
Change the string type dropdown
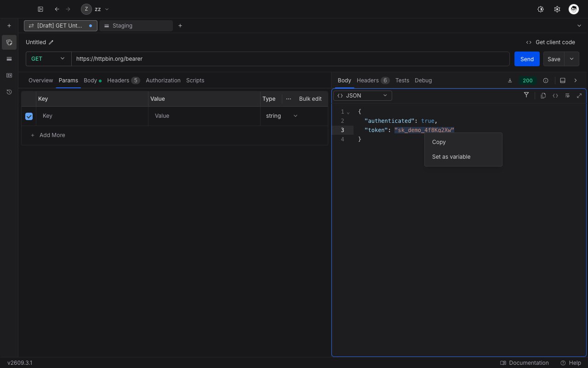tap(282, 116)
